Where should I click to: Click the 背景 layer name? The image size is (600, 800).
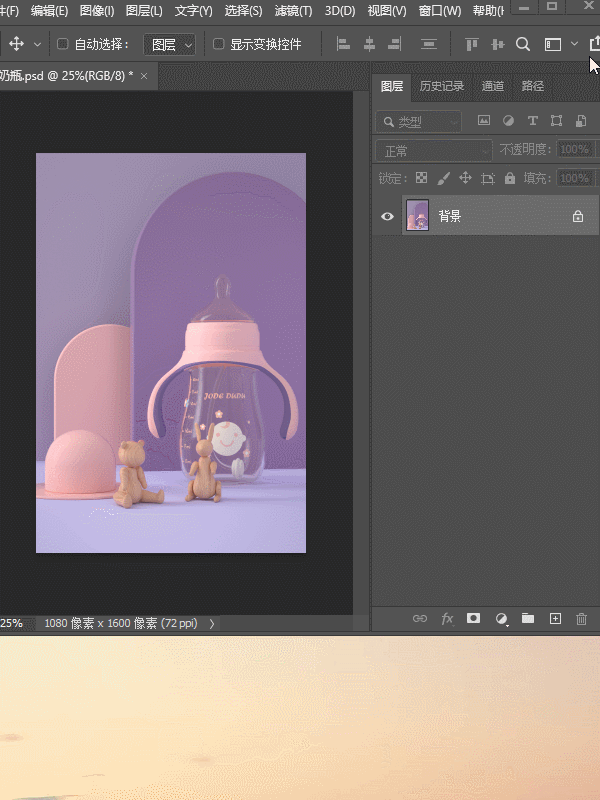(449, 216)
